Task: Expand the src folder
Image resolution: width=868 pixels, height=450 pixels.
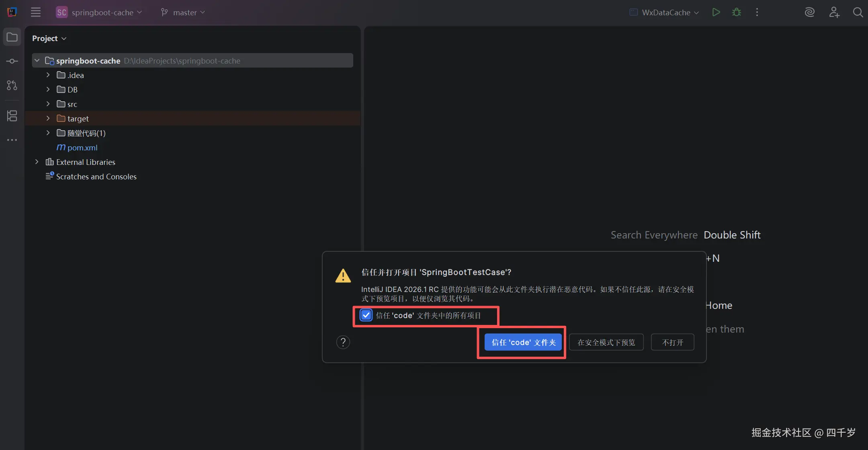Action: [48, 104]
